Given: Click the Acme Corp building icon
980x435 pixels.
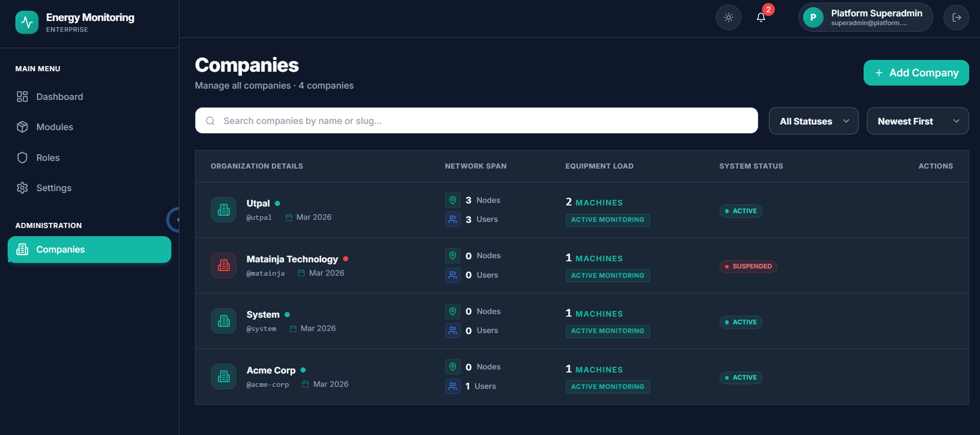Looking at the screenshot, I should (x=224, y=377).
